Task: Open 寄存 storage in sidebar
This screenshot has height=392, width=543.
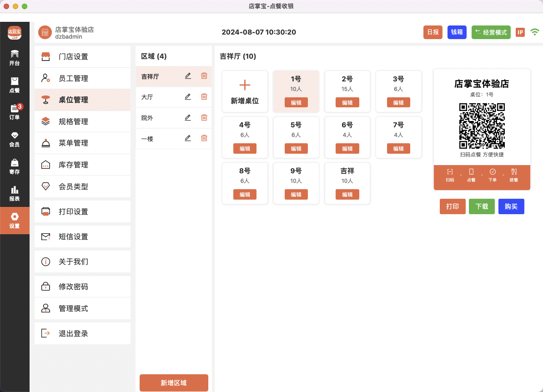Action: [15, 166]
